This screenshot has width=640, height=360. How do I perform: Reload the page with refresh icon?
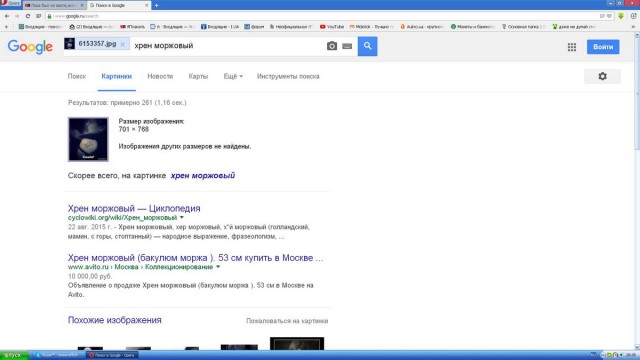click(x=28, y=16)
